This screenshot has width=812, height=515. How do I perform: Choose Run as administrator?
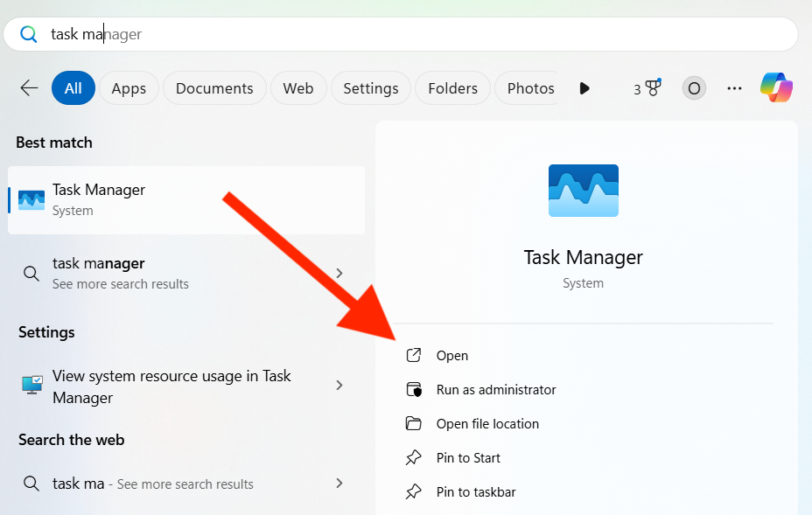click(x=496, y=390)
